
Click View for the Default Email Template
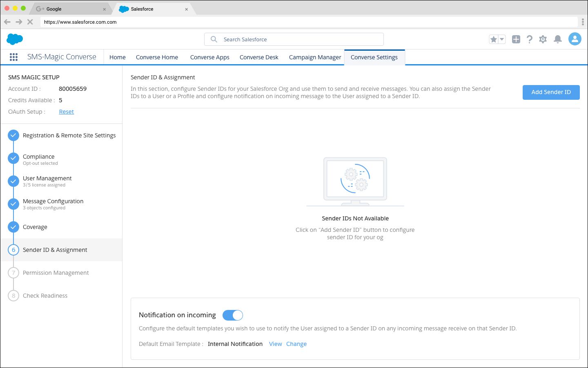(275, 344)
